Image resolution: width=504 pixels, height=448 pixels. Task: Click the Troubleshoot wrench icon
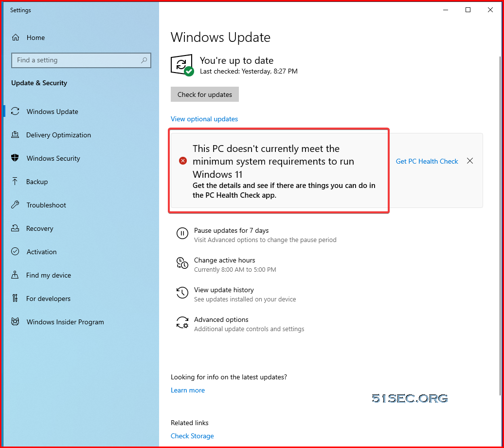[15, 205]
